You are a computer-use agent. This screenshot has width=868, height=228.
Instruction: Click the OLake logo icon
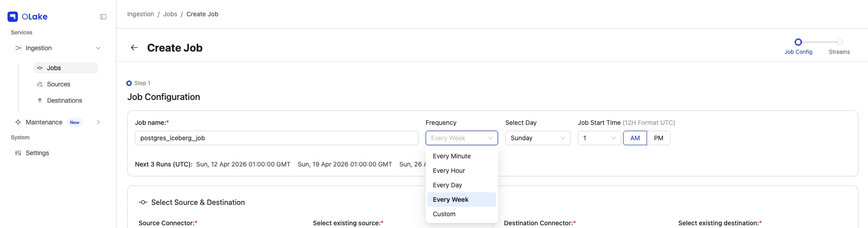click(13, 17)
